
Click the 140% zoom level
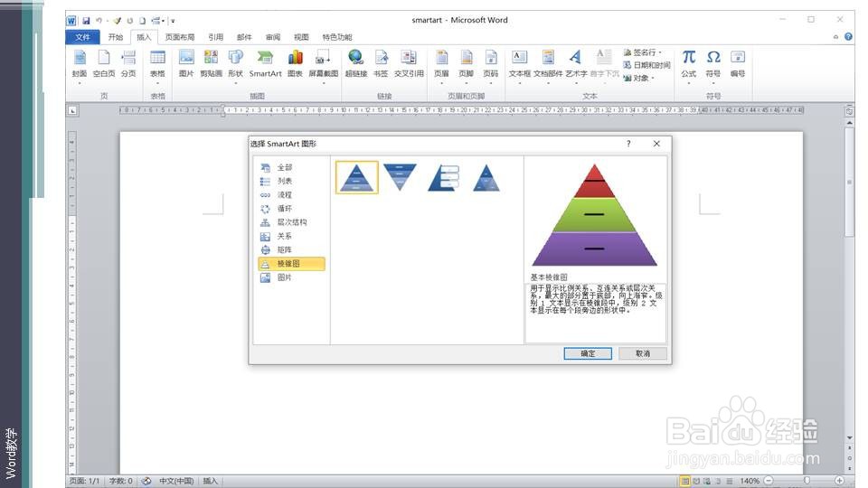click(x=750, y=481)
